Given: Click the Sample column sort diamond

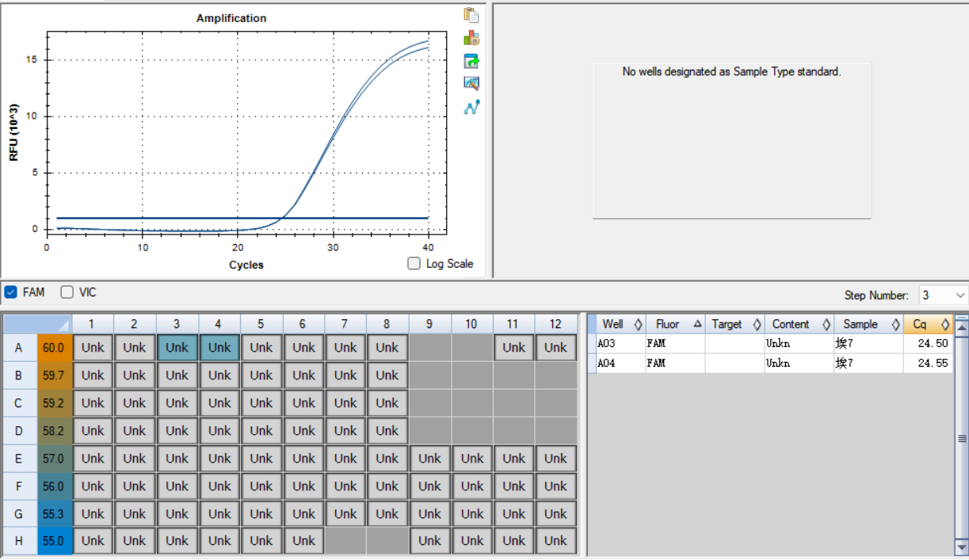Looking at the screenshot, I should [x=895, y=324].
